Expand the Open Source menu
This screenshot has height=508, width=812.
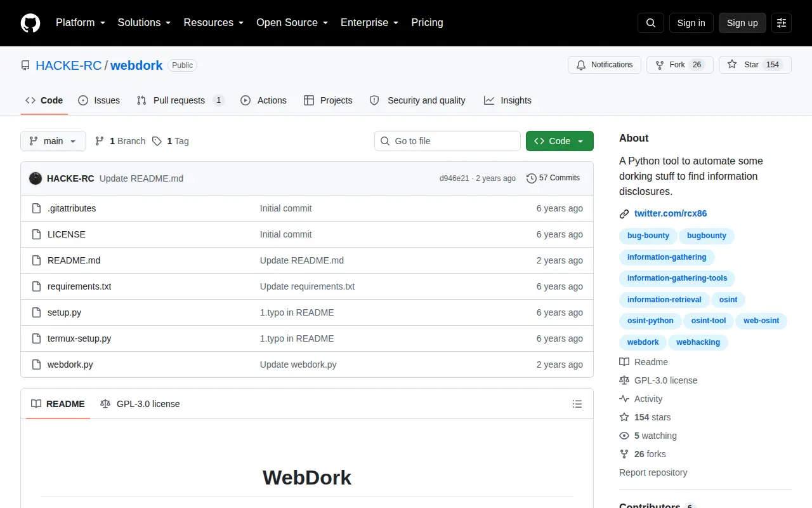[x=292, y=22]
